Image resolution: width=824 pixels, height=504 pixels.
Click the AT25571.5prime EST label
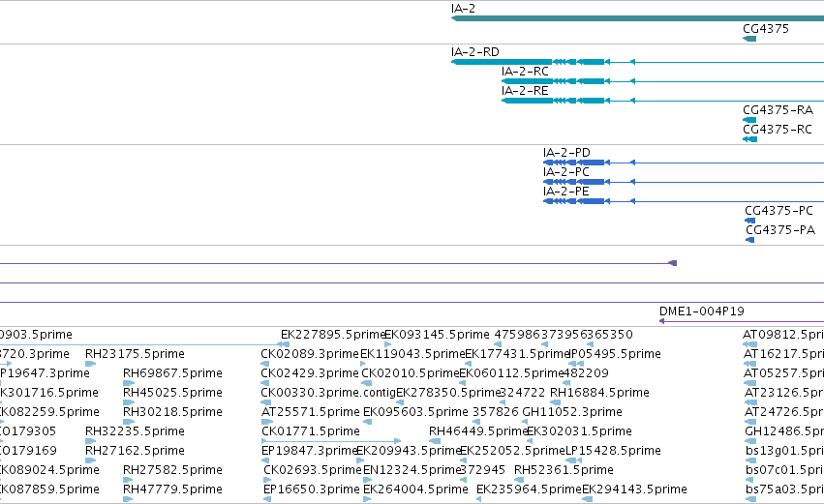coord(311,412)
